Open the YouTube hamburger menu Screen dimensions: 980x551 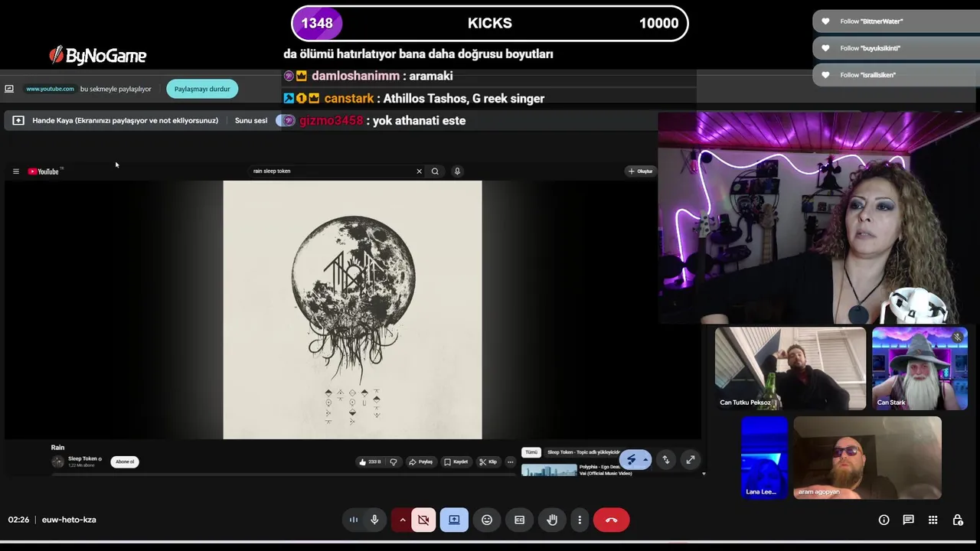(15, 171)
